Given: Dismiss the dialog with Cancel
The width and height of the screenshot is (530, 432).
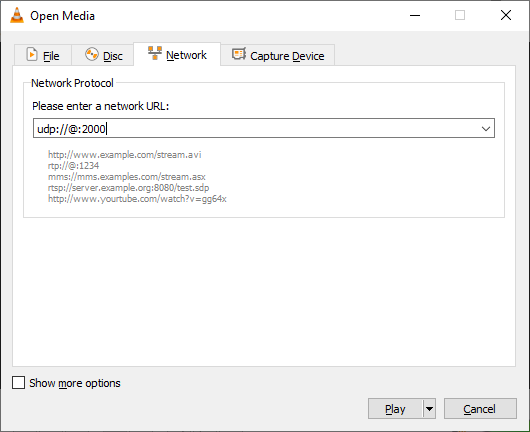Looking at the screenshot, I should coord(480,409).
